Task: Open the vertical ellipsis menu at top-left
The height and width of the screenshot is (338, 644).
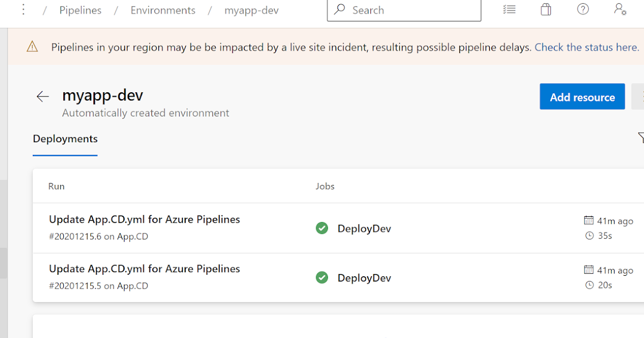Action: [x=23, y=9]
